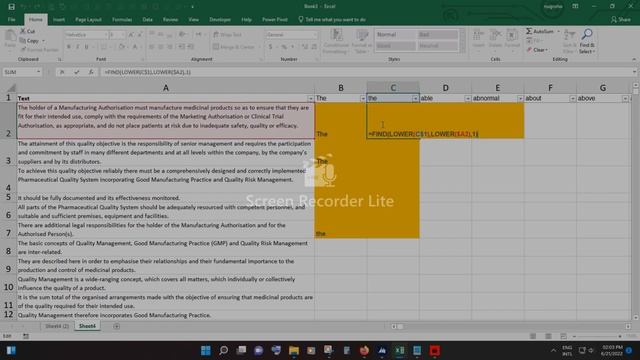The height and width of the screenshot is (360, 640).
Task: Click the AutoSum sigma icon
Action: click(529, 31)
